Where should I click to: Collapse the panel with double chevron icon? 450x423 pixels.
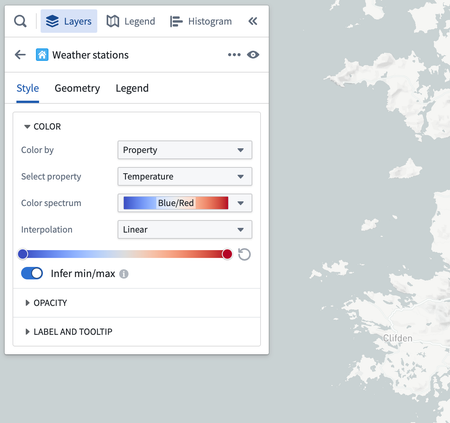[x=253, y=21]
